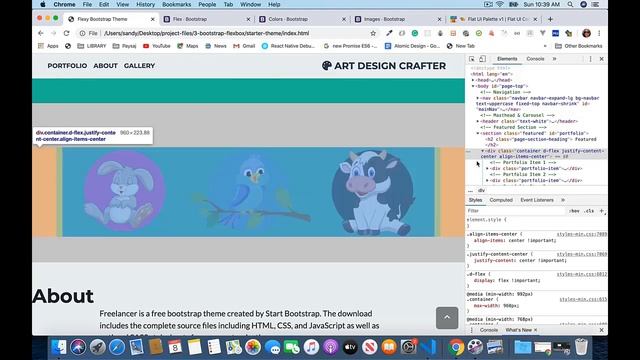The image size is (640, 360).
Task: Open styles-min.css link for .align-items-center
Action: 582,234
